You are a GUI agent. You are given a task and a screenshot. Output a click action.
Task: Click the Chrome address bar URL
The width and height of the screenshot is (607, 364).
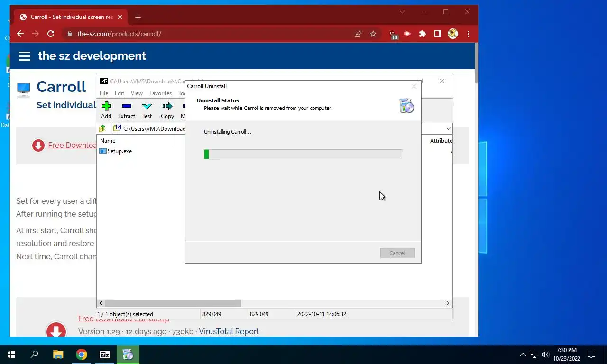(x=119, y=34)
